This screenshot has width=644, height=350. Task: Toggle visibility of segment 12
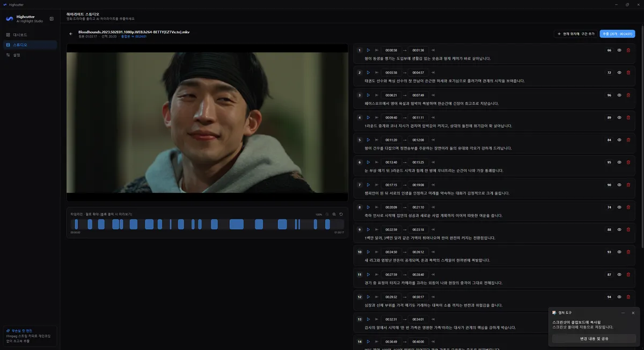coord(619,297)
